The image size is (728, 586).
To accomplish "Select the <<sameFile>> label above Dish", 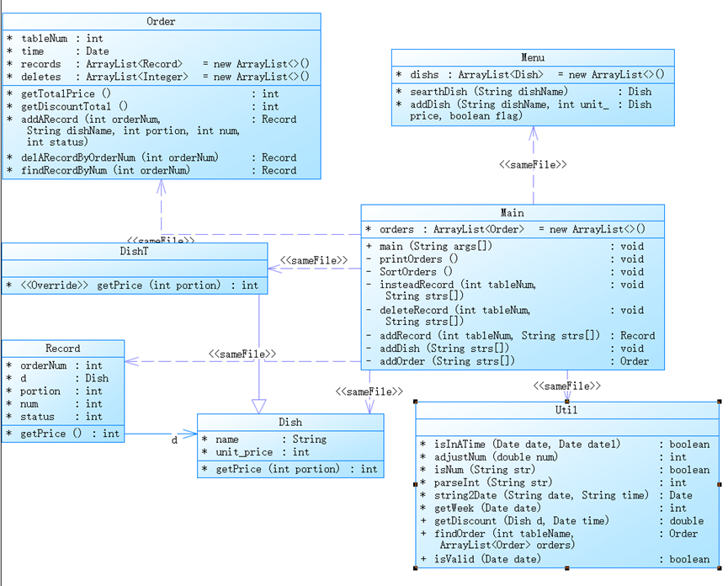I will point(369,392).
